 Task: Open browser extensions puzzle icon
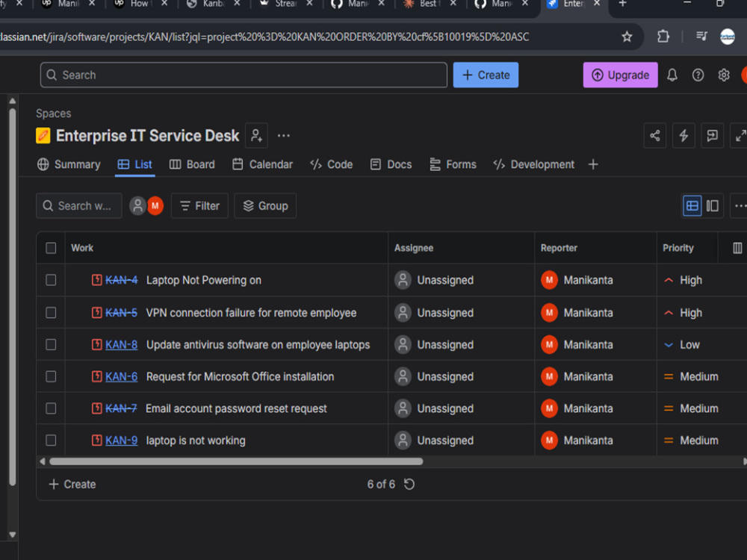(x=663, y=36)
